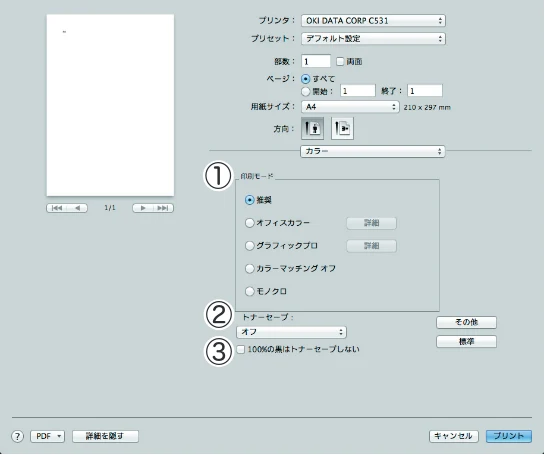
Task: Choose グラフィックプロ print mode
Action: pos(250,246)
